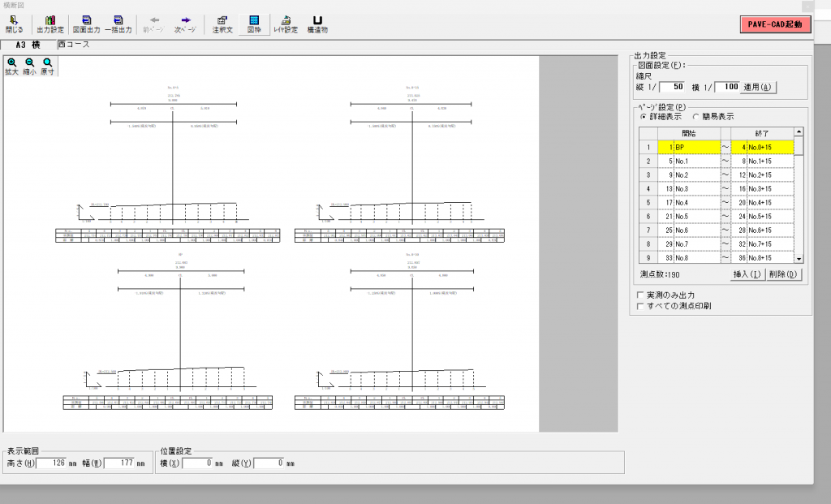Click the 縦 vertical scale input field
831x504 pixels.
[x=672, y=87]
